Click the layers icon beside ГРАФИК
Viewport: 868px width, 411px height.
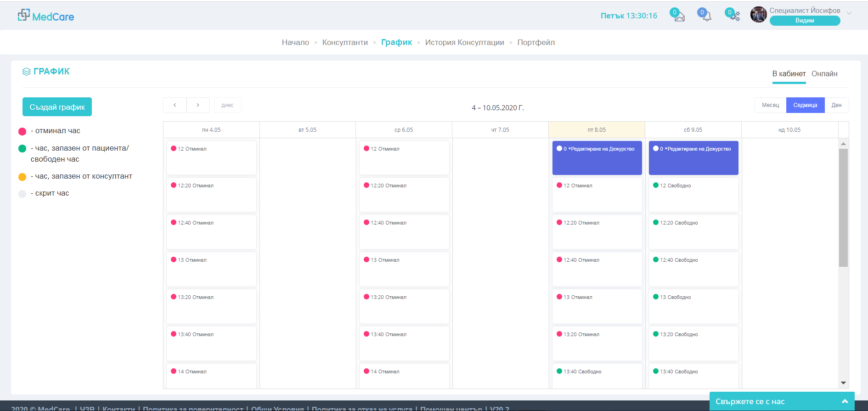pyautogui.click(x=27, y=72)
